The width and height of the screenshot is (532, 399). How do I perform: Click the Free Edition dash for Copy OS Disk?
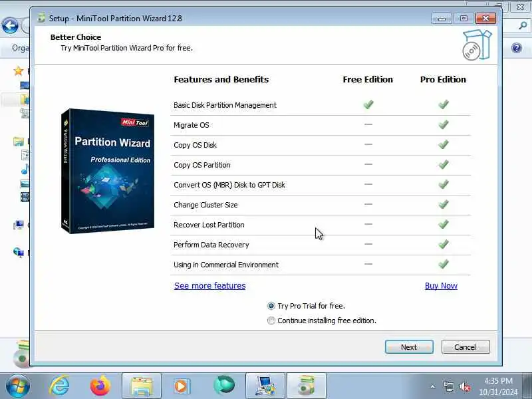pyautogui.click(x=368, y=144)
